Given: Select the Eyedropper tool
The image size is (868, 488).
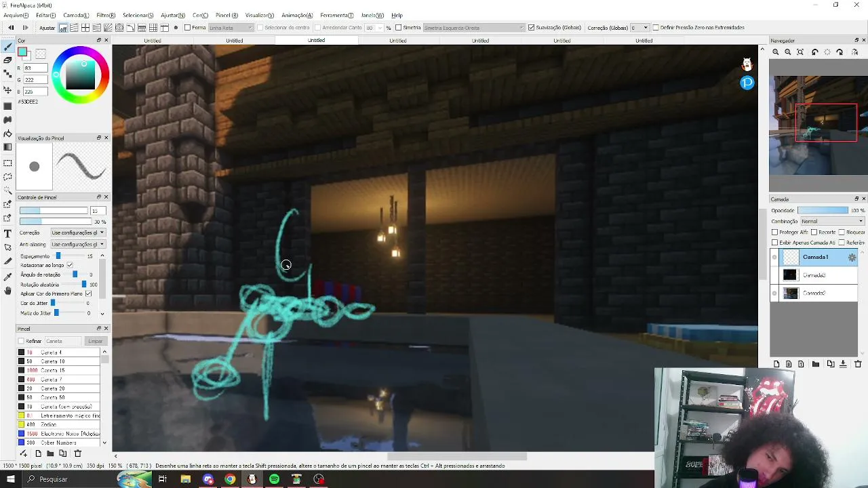Looking at the screenshot, I should [7, 277].
